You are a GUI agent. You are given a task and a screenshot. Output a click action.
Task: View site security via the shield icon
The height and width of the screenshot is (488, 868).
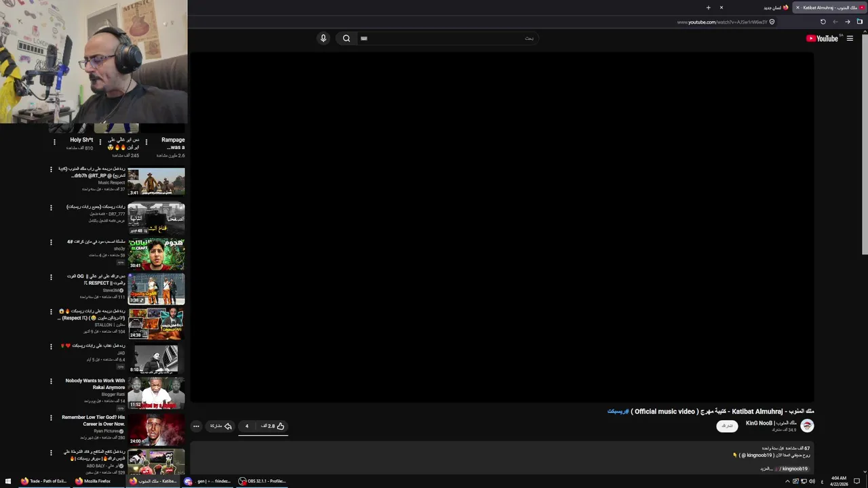(772, 22)
